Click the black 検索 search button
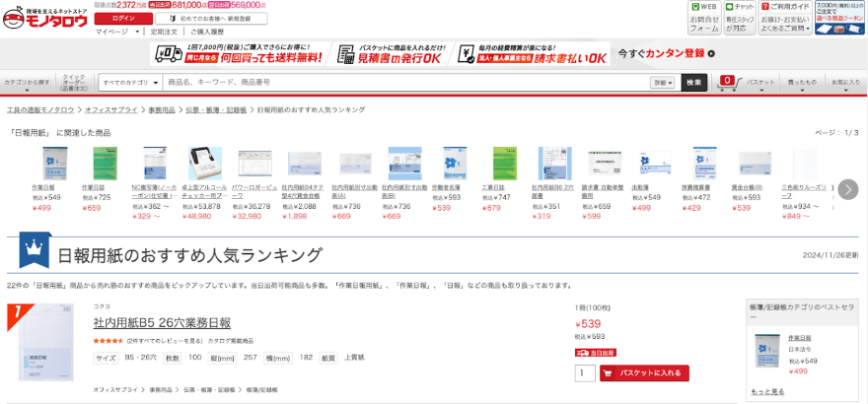 pos(694,83)
